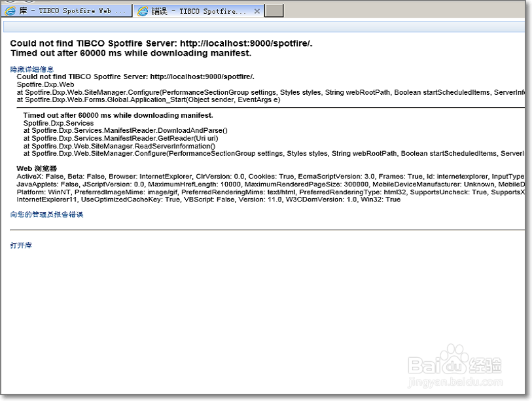Switch to the 库 - TIBCO Spotfire Web tab
This screenshot has width=532, height=401.
67,11
